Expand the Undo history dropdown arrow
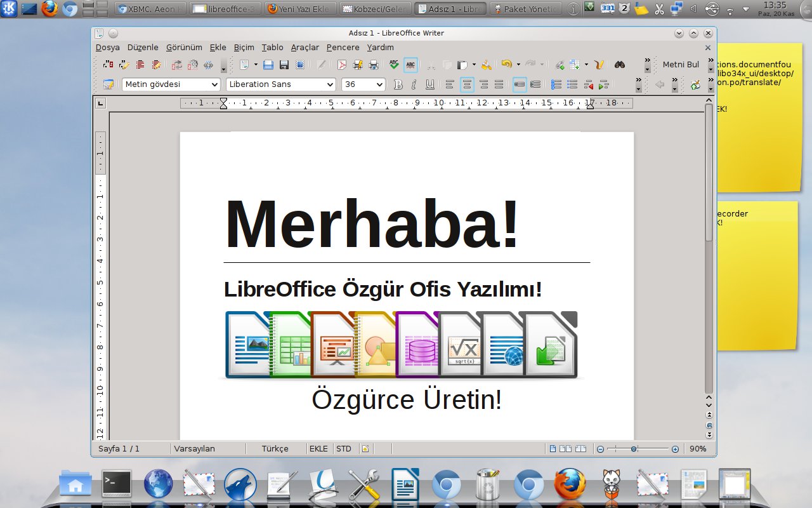812x508 pixels. [518, 64]
